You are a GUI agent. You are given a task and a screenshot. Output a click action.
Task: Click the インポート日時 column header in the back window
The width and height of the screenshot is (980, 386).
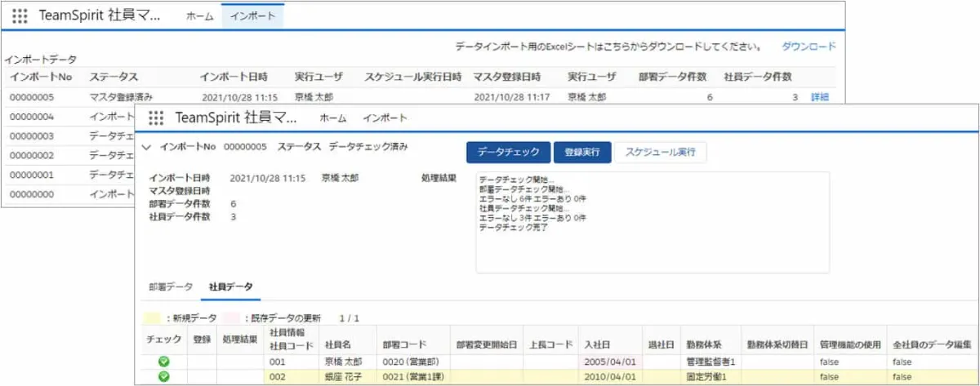click(x=234, y=77)
